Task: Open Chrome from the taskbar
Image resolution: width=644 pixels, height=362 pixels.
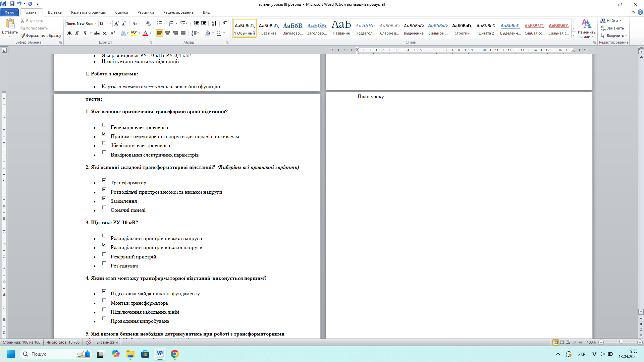Action: click(174, 354)
